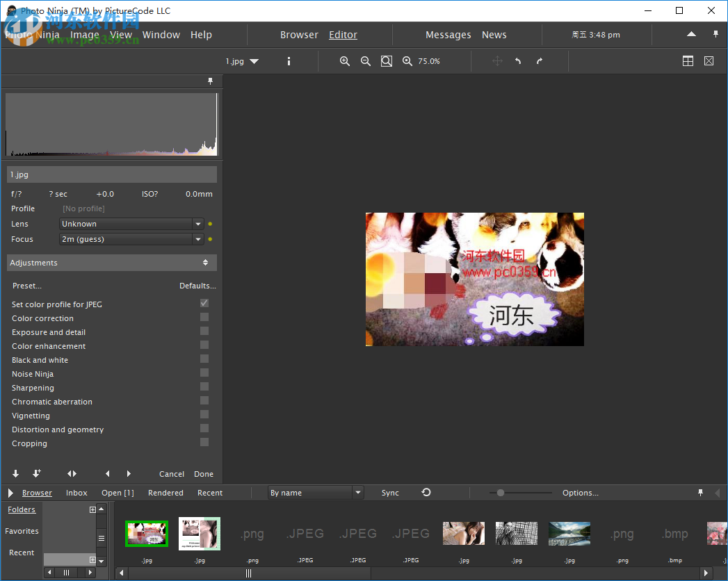Uncheck Set color profile for JPEG

tap(204, 303)
